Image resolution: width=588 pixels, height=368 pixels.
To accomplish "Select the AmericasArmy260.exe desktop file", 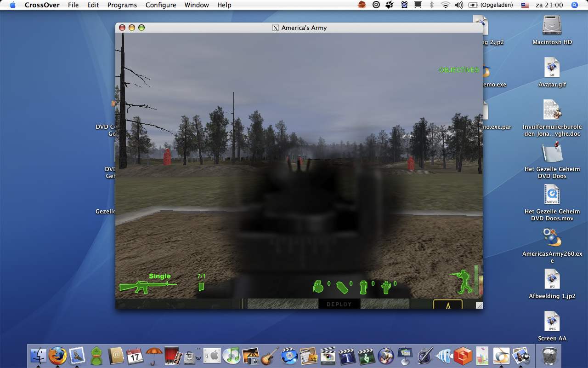I will pyautogui.click(x=552, y=237).
